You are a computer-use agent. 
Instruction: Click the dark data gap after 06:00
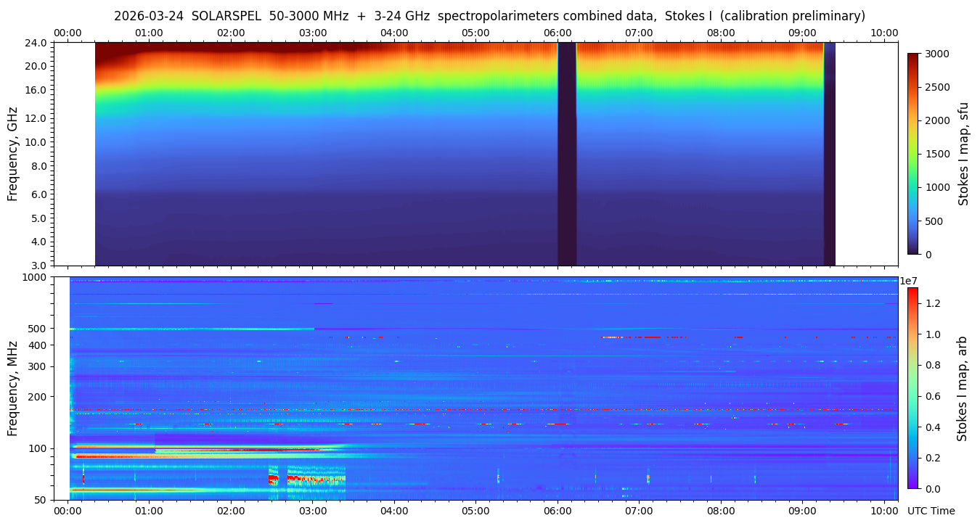pos(567,154)
